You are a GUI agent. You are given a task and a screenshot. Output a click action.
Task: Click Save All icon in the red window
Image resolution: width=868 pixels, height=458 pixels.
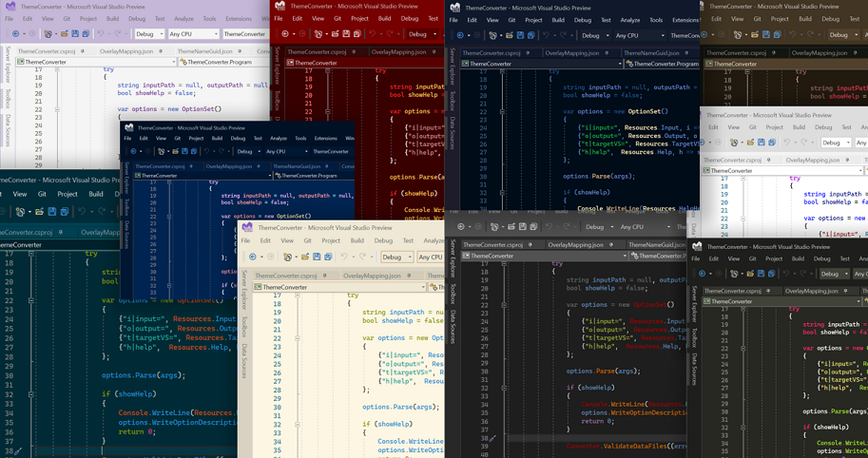357,34
